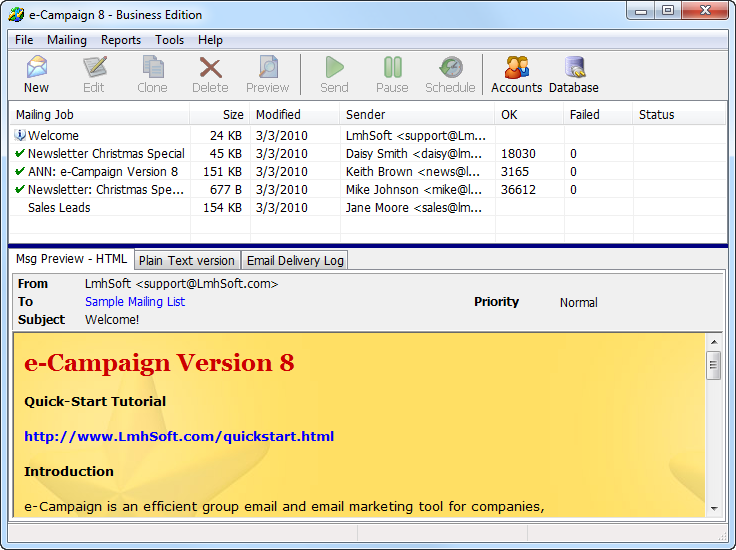Open the Reports menu
This screenshot has height=550, width=736.
[121, 40]
